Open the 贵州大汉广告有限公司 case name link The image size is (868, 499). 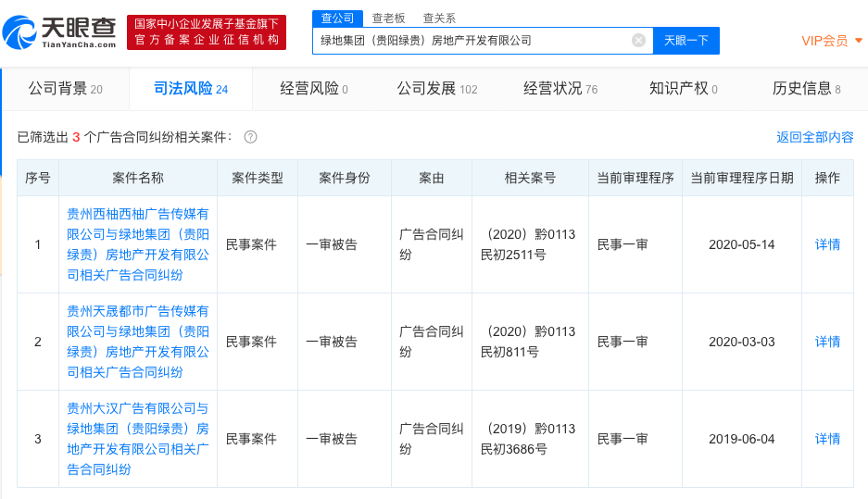[138, 439]
